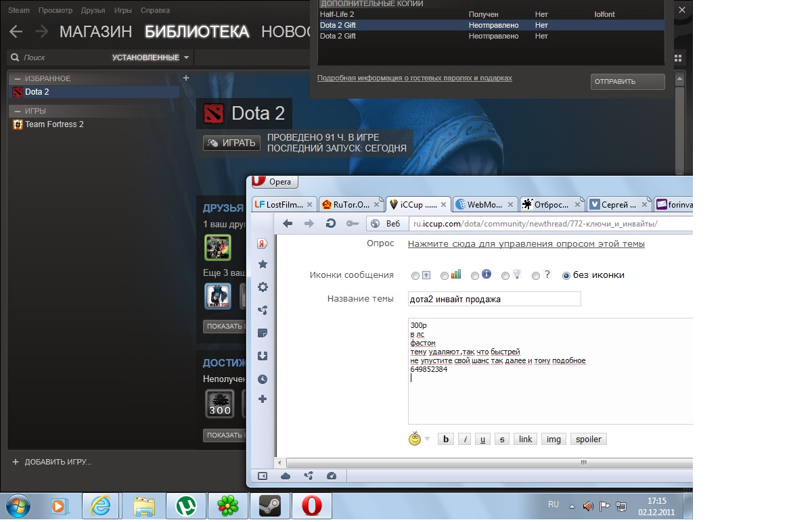Add a panel with the sidebar plus icon
Screen dimensions: 812x522
[x=263, y=400]
